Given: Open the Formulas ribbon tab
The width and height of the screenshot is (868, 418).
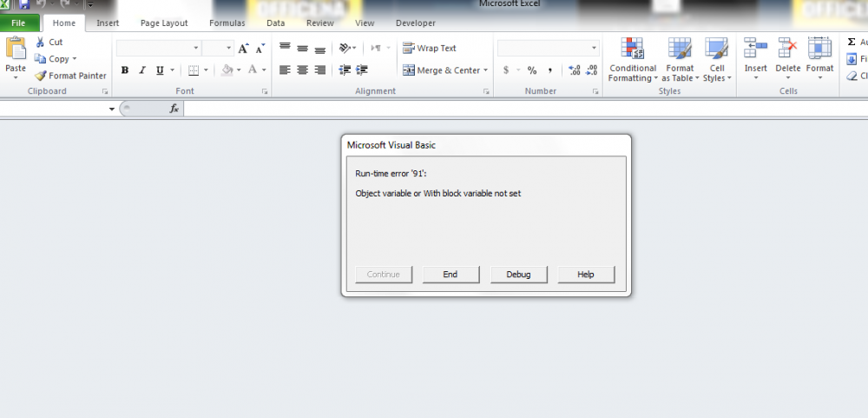Looking at the screenshot, I should (227, 23).
